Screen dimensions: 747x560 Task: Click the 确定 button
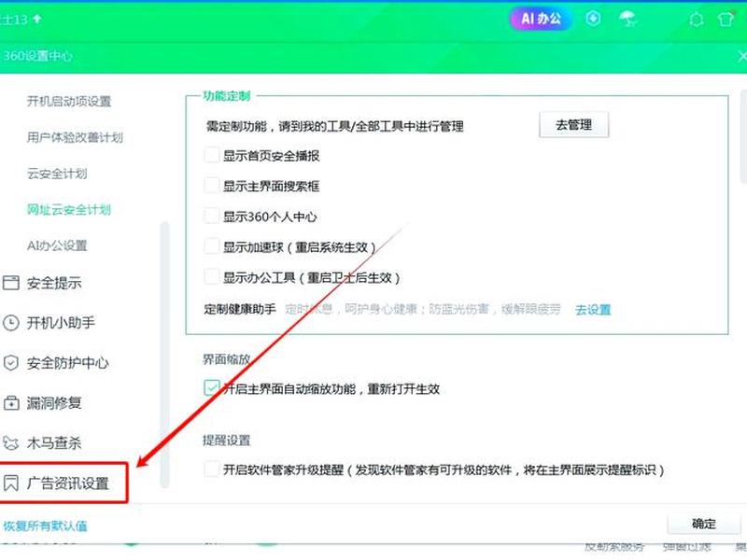click(x=704, y=524)
